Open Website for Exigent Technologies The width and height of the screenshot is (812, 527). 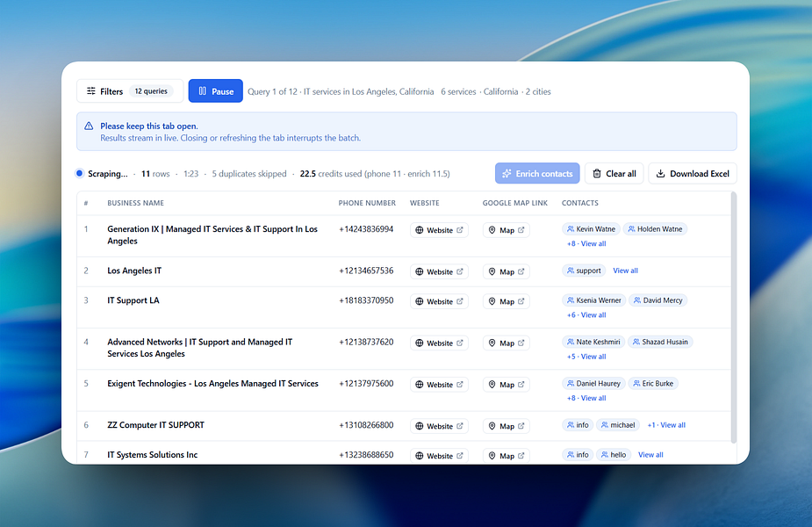(439, 385)
